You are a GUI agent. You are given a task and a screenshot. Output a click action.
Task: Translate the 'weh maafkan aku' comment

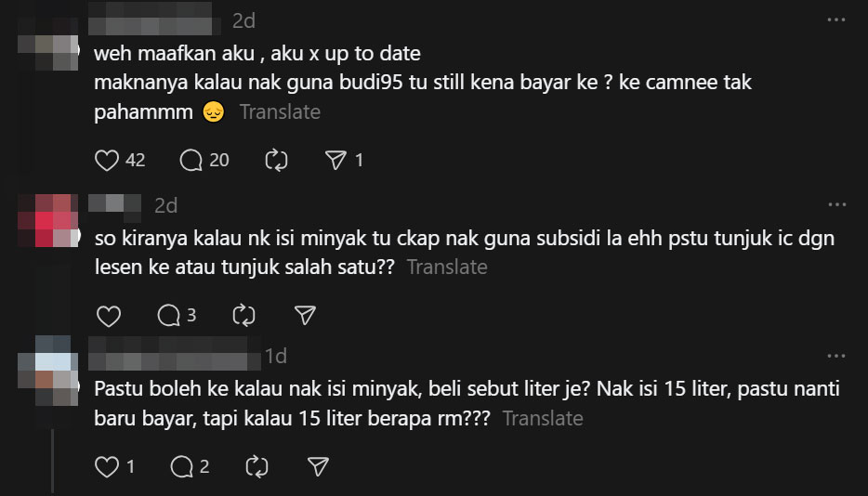(x=280, y=112)
